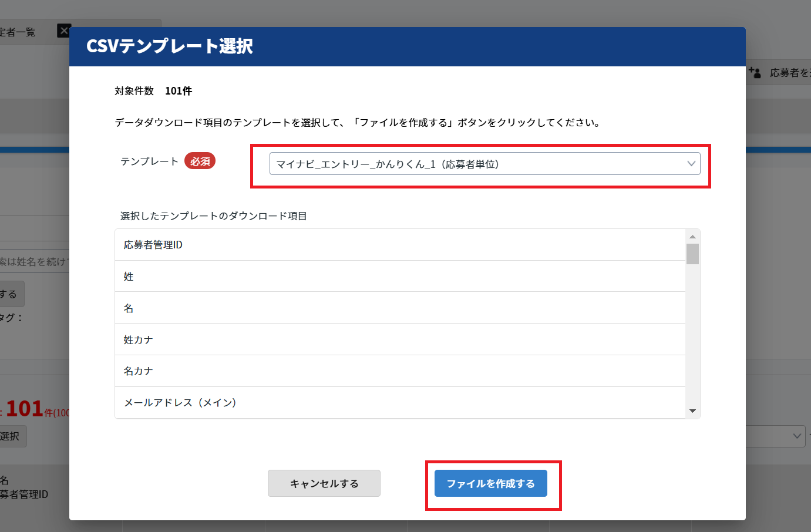811x532 pixels.
Task: Click the chevron on the bottom-right dropdown
Action: [797, 436]
